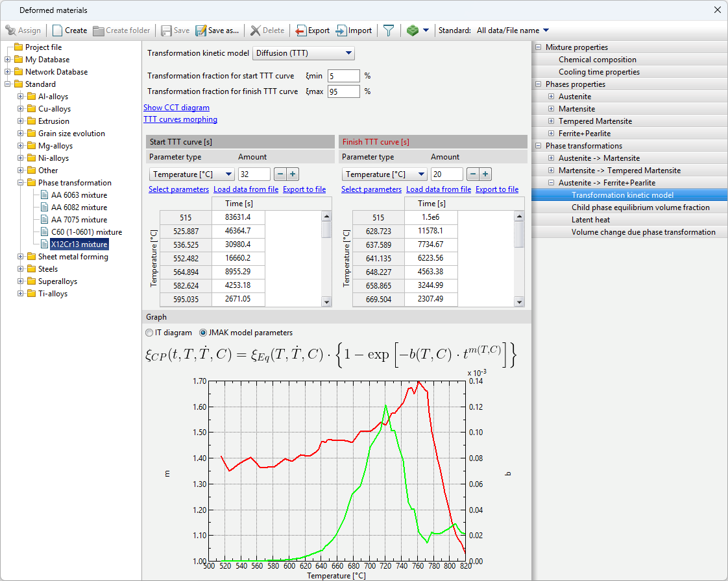Select Chemical composition item
This screenshot has height=581, width=728.
pos(597,60)
